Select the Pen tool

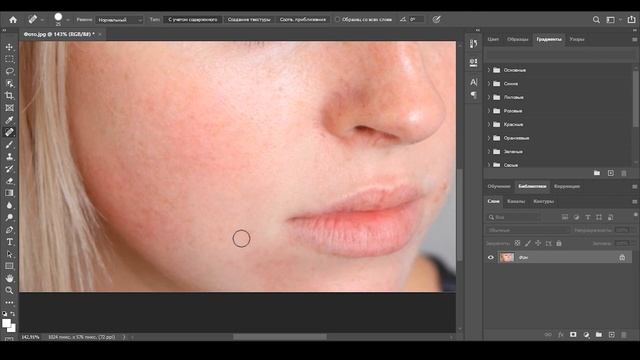coord(9,230)
